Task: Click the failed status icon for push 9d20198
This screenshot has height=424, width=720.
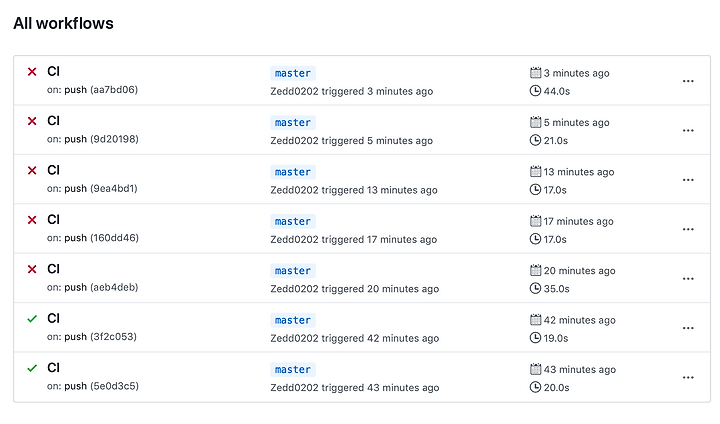Action: pyautogui.click(x=32, y=121)
